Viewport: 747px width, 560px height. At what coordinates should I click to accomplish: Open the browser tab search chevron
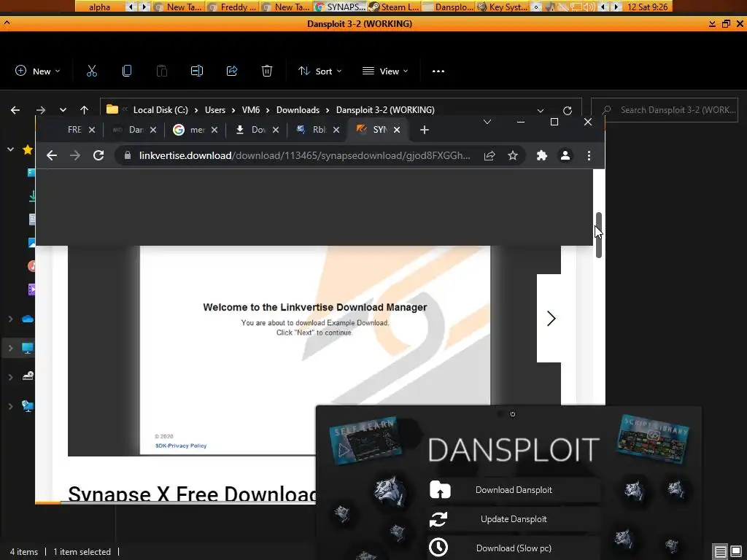(487, 122)
